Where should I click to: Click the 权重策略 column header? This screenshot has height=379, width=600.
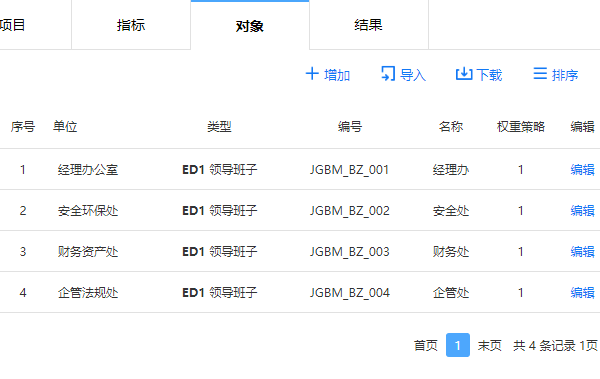click(x=520, y=126)
